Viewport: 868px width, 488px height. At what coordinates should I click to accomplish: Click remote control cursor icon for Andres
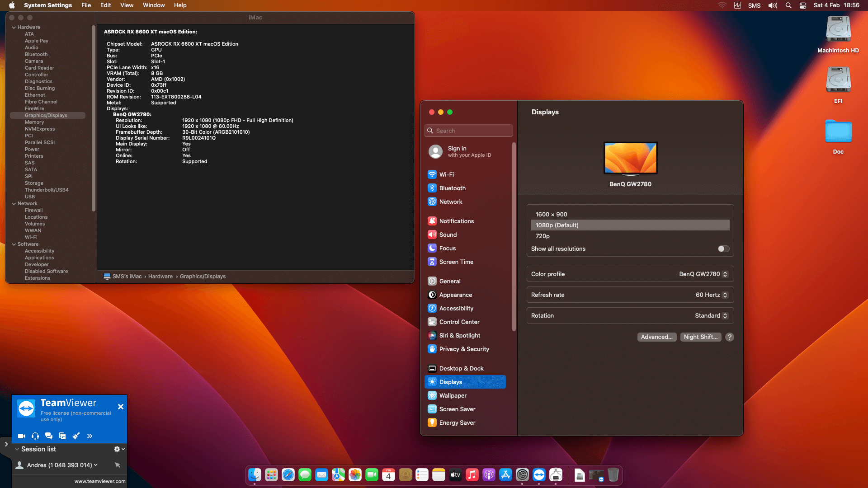(x=118, y=465)
